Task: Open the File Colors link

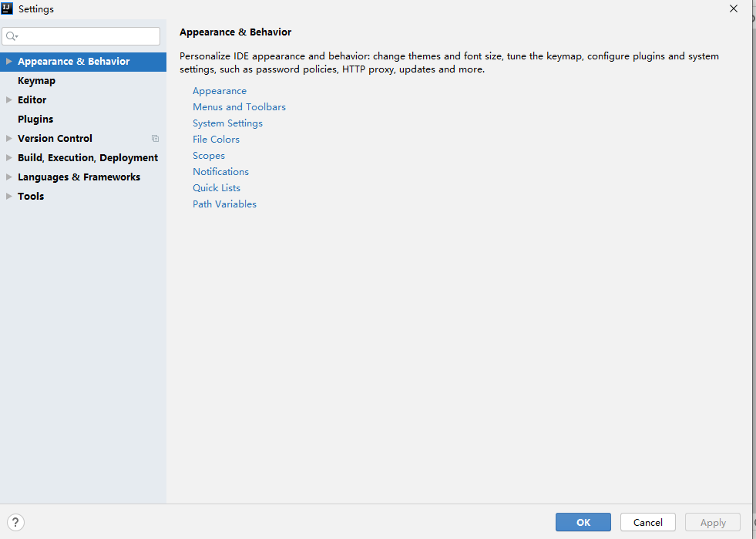Action: [216, 140]
